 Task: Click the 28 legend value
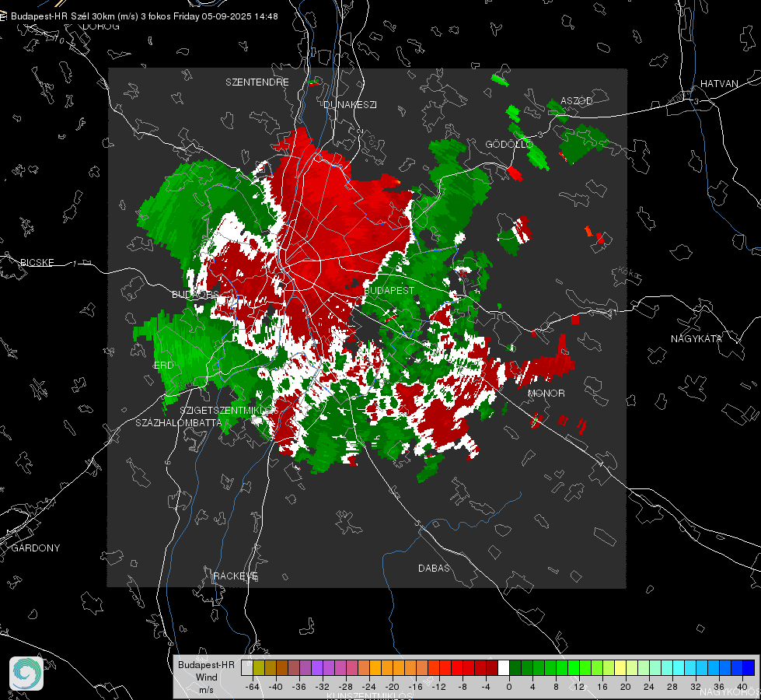click(672, 687)
